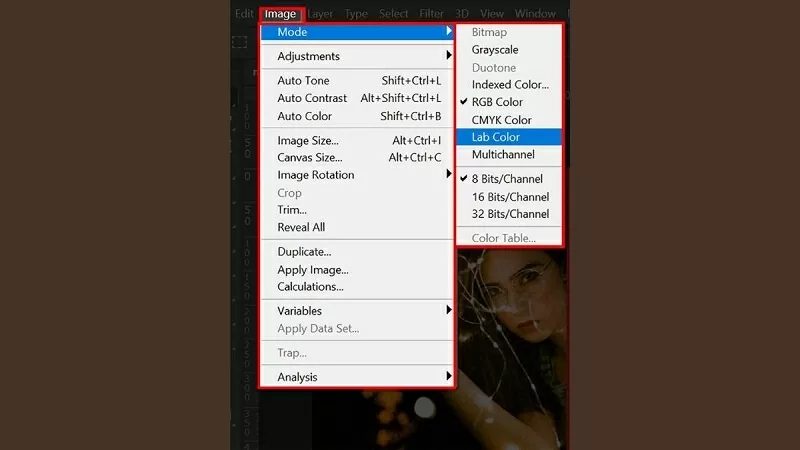
Task: Open the Layer menu
Action: tap(320, 14)
